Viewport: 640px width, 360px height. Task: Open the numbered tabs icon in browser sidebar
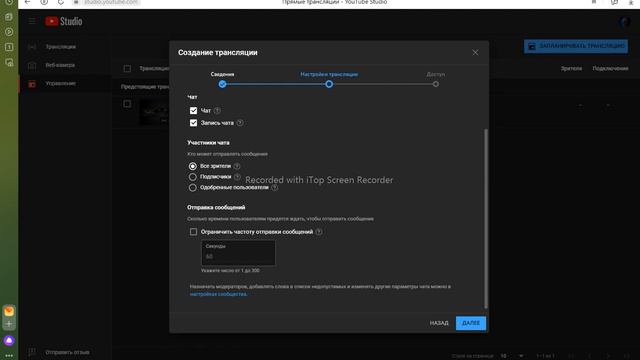pos(9,47)
